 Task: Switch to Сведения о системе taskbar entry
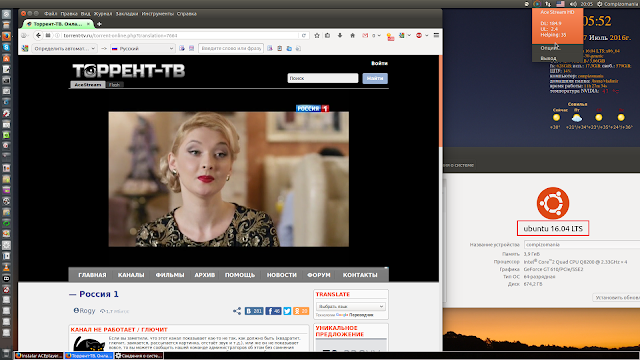[139, 356]
